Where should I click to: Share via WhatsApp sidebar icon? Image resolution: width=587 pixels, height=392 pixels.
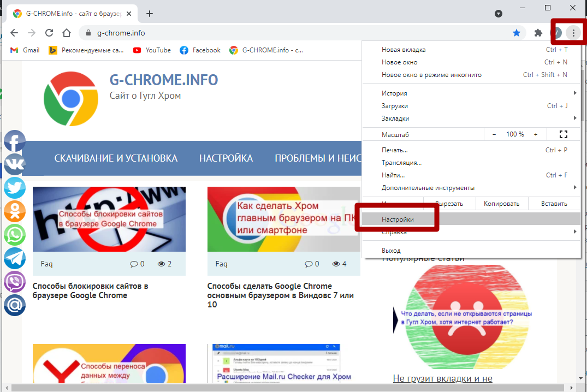(15, 235)
